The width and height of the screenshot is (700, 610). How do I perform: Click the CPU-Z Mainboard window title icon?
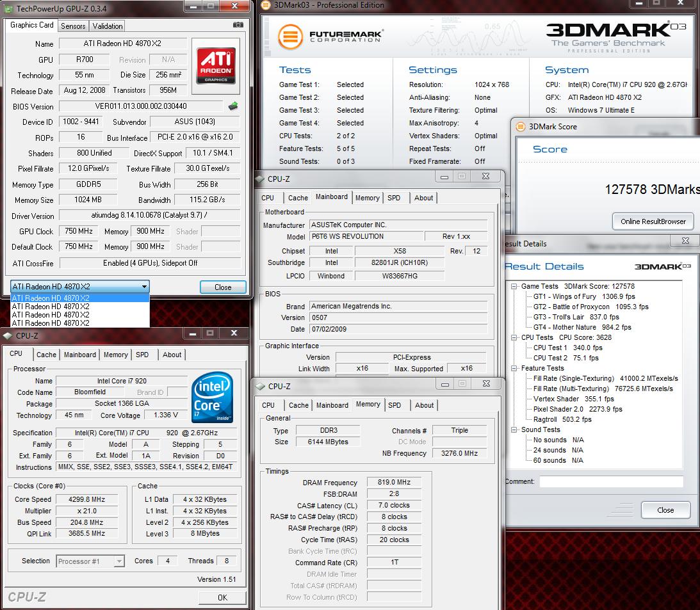pos(260,179)
